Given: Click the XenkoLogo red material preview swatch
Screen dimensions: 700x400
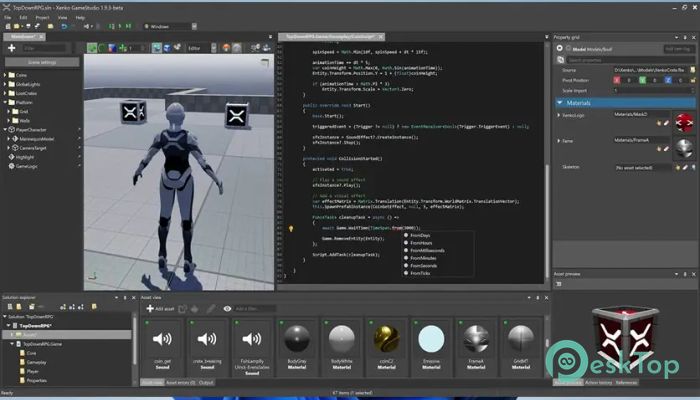Looking at the screenshot, I should tap(684, 122).
